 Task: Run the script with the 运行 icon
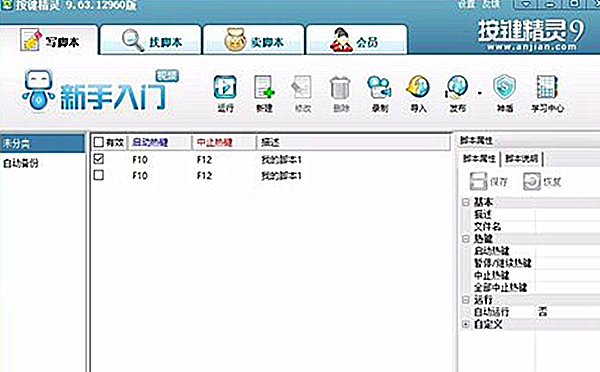pos(225,94)
